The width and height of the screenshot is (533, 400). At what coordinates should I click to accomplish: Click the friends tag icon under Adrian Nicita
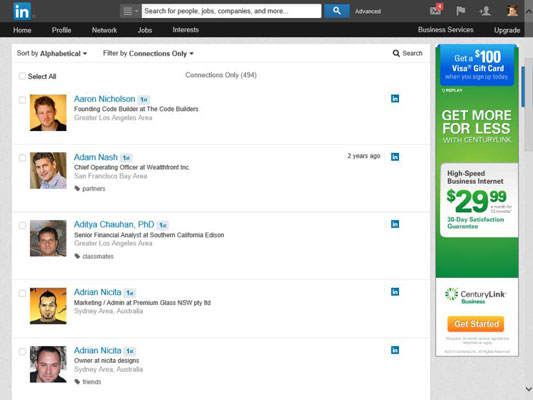[x=78, y=382]
